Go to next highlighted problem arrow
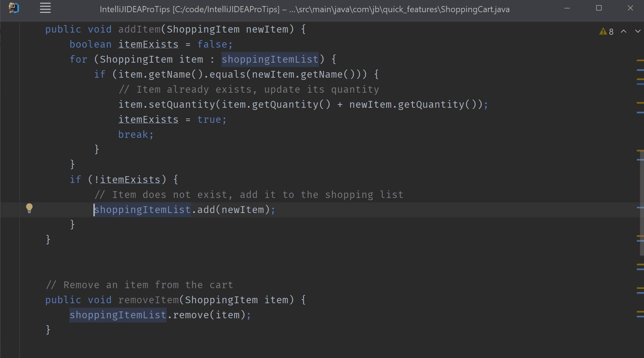The image size is (644, 358). click(x=638, y=32)
